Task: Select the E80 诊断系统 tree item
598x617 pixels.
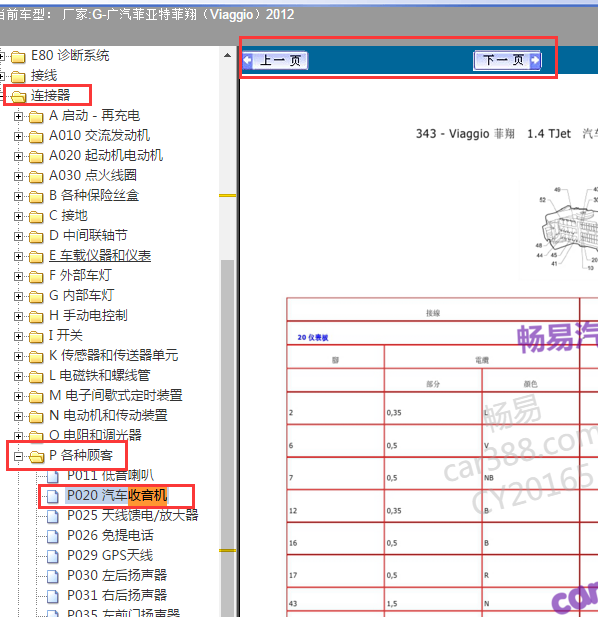Action: 70,55
